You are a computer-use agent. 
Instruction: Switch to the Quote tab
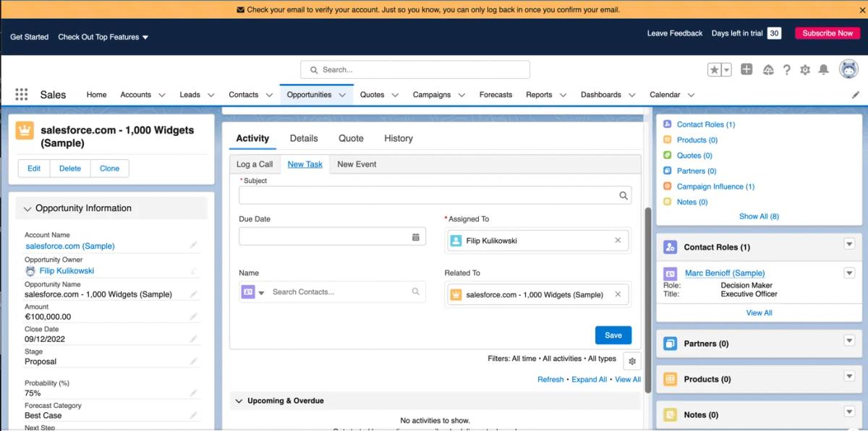(351, 138)
